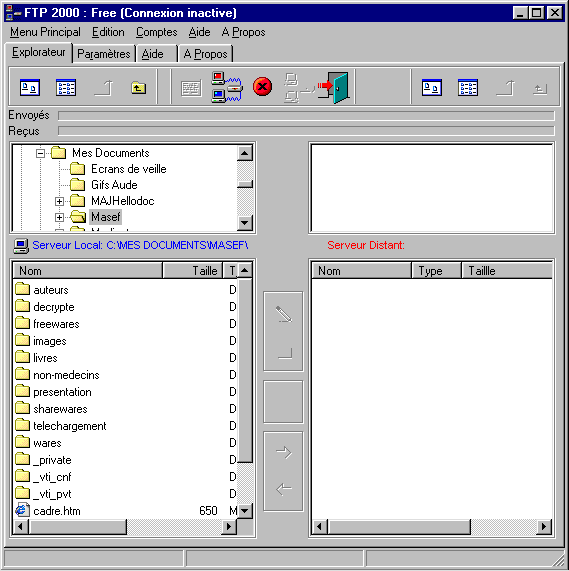Click remote greyed folder up icon

pos(540,88)
